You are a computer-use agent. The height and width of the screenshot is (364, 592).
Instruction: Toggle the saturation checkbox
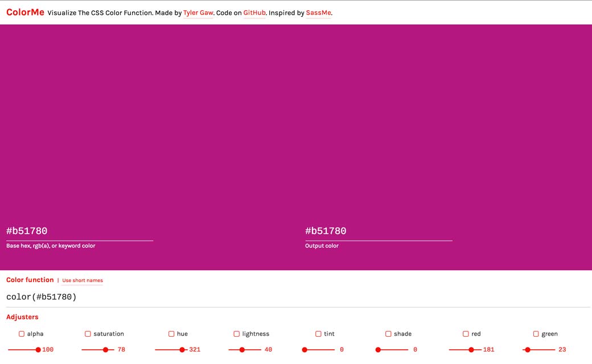coord(88,334)
